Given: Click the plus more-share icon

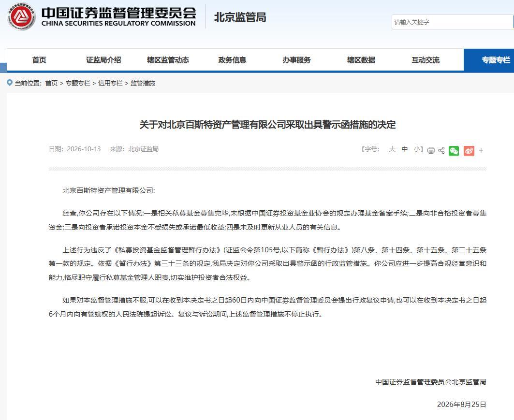Looking at the screenshot, I should pos(481,150).
